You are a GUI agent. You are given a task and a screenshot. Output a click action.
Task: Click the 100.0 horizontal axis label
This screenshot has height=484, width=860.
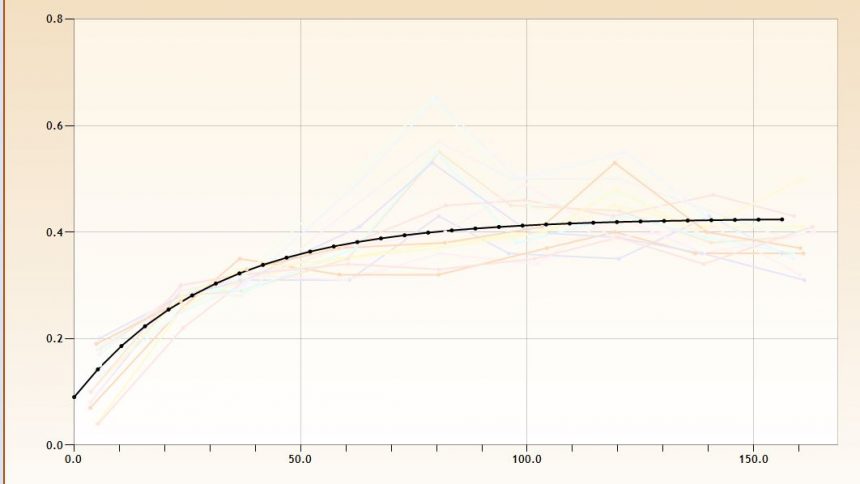(526, 461)
